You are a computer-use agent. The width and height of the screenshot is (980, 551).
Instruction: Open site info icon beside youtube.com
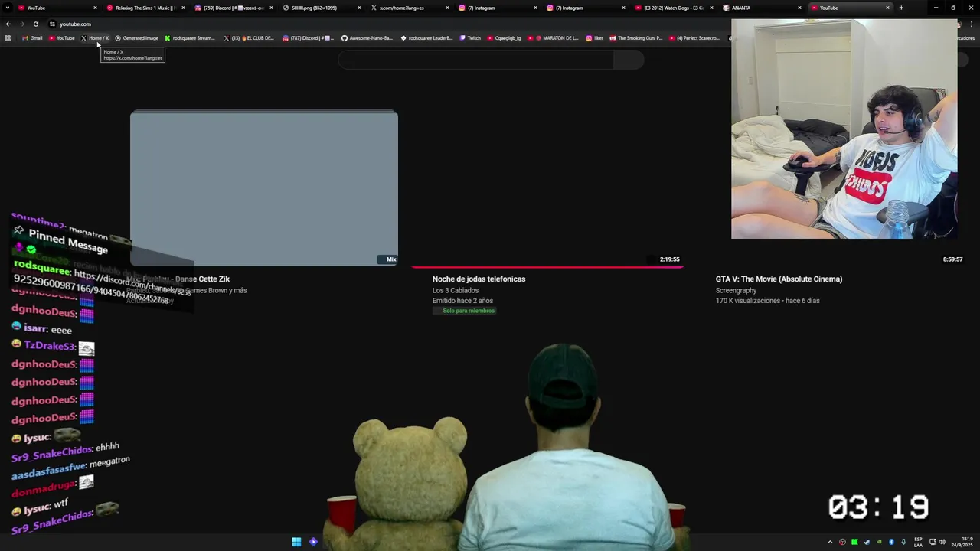pyautogui.click(x=52, y=24)
